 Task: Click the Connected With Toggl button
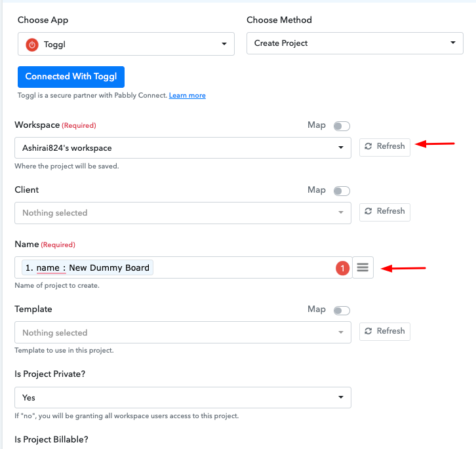71,77
